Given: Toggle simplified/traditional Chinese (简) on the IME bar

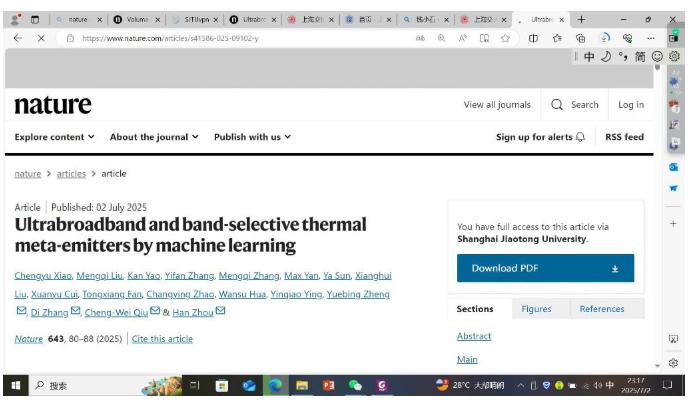Looking at the screenshot, I should tap(640, 57).
